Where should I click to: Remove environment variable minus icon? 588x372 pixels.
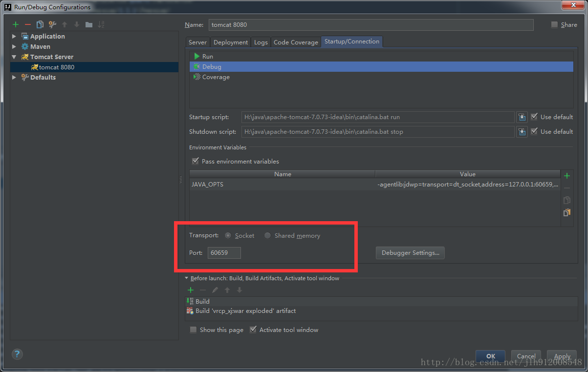[x=567, y=188]
